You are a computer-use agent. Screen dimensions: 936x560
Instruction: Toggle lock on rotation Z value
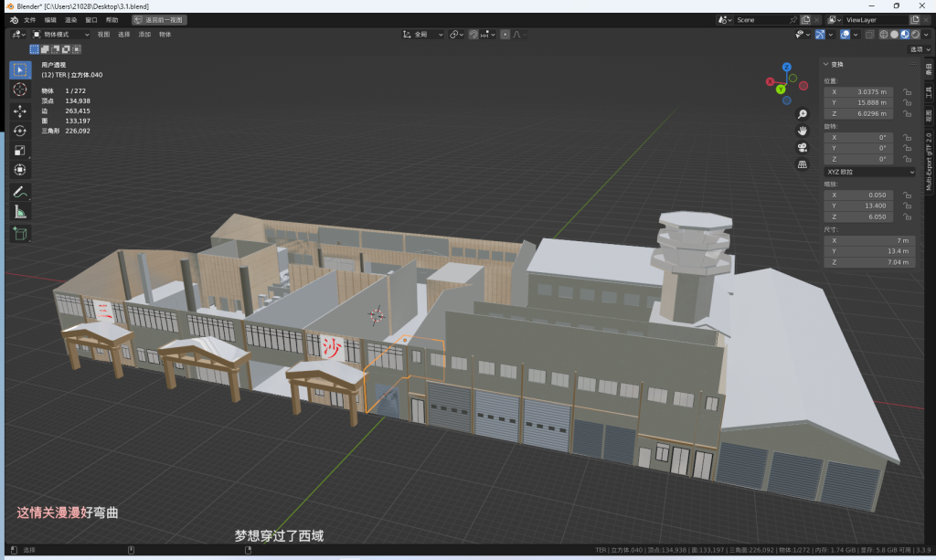pos(907,159)
